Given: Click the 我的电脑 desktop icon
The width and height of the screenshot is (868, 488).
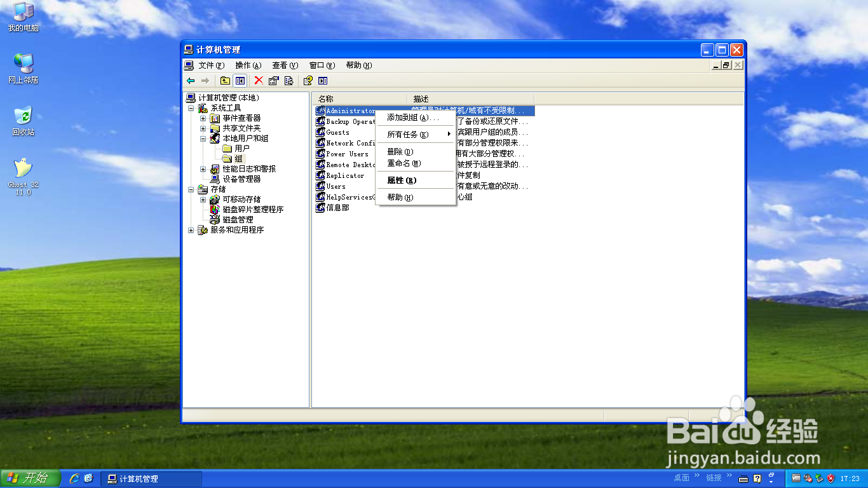Looking at the screenshot, I should pos(24,17).
